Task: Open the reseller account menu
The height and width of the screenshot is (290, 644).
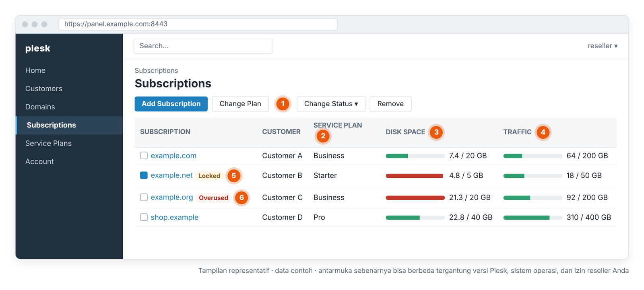Action: [603, 46]
